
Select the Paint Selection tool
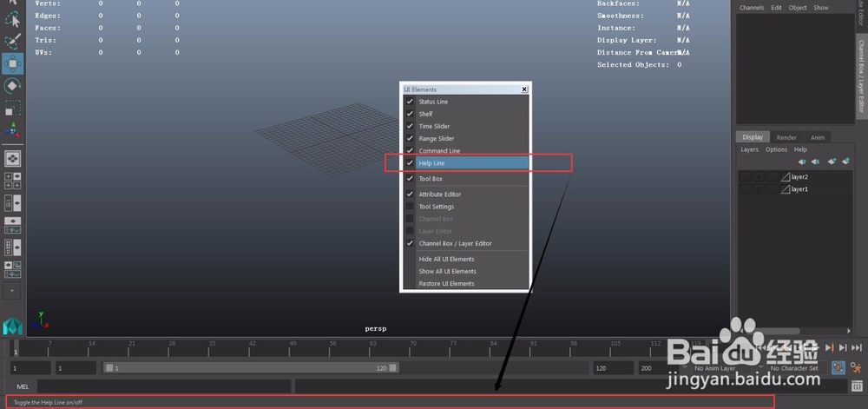coord(13,41)
